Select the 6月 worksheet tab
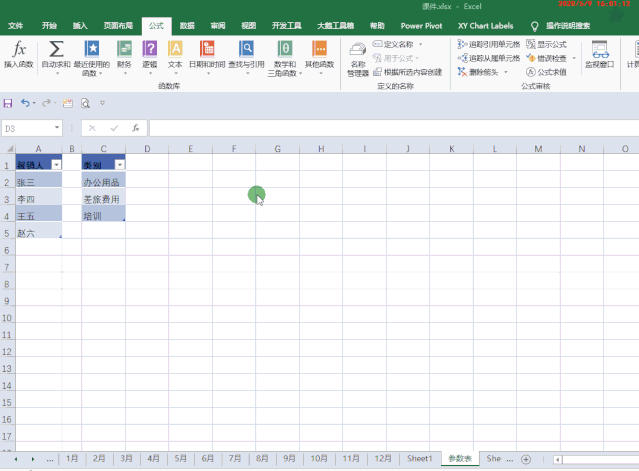Viewport: 639px width, 471px height. click(207, 458)
